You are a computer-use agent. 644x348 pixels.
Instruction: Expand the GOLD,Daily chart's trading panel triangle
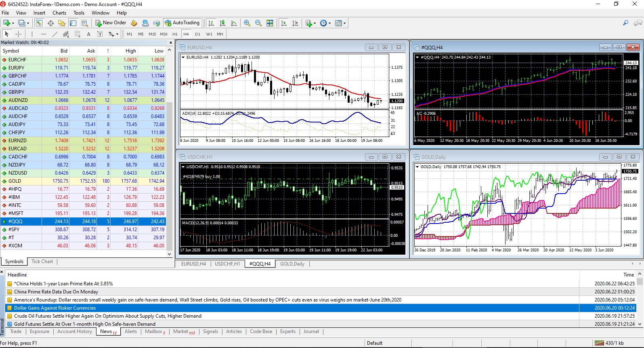[417, 167]
